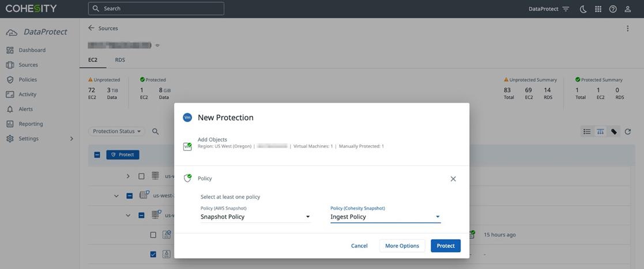Cancel the New Protection dialog
The width and height of the screenshot is (644, 269).
pyautogui.click(x=359, y=245)
